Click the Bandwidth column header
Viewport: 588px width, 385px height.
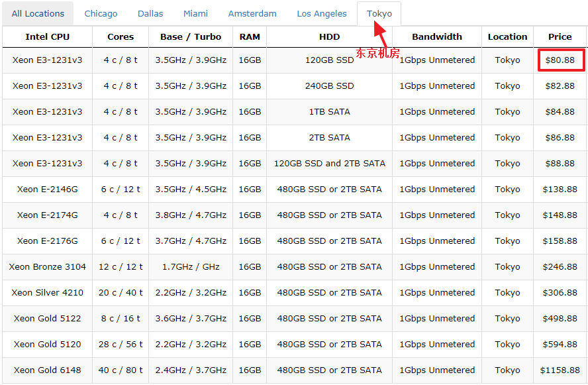click(436, 37)
